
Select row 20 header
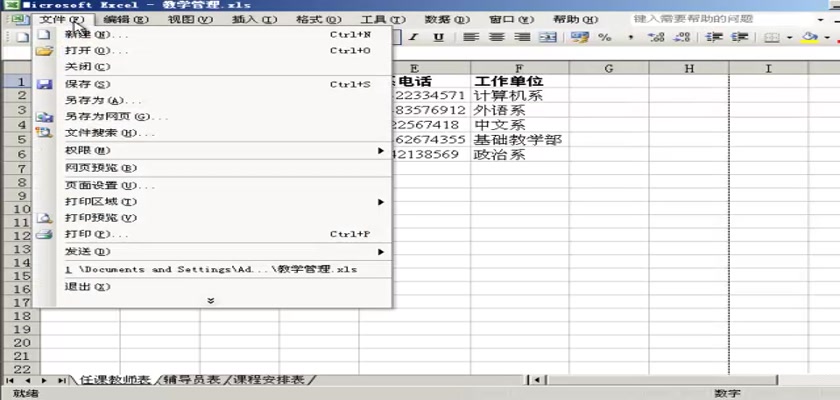[20, 343]
